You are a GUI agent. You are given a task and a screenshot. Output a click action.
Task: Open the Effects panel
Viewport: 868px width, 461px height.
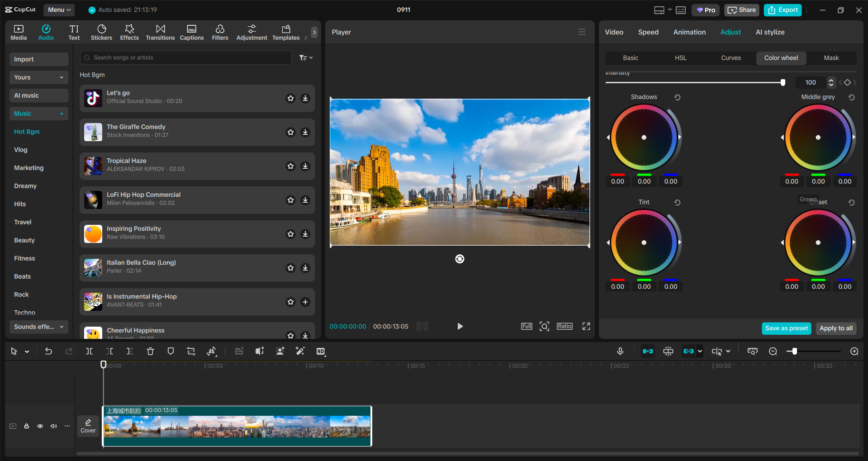(x=129, y=32)
